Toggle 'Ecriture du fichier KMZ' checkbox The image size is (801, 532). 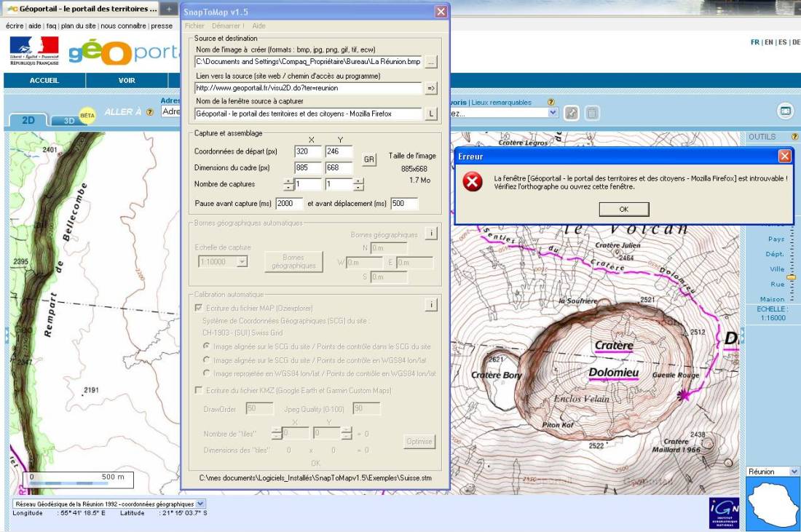point(198,390)
